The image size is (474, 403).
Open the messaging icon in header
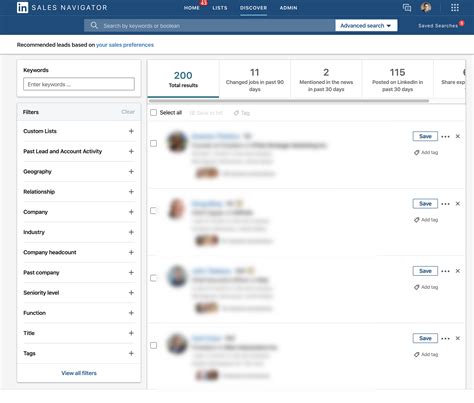point(407,7)
